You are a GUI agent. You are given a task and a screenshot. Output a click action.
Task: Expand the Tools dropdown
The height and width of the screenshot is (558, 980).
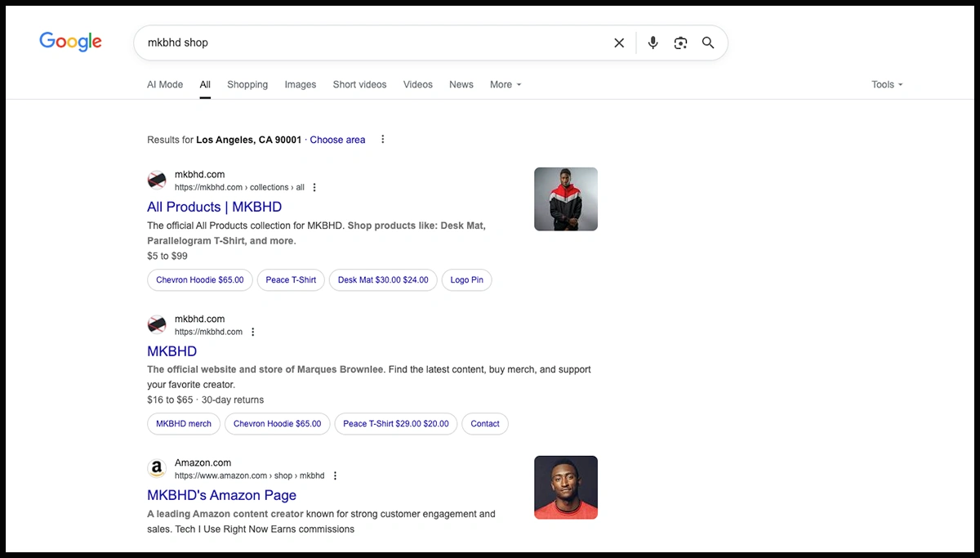(x=886, y=85)
